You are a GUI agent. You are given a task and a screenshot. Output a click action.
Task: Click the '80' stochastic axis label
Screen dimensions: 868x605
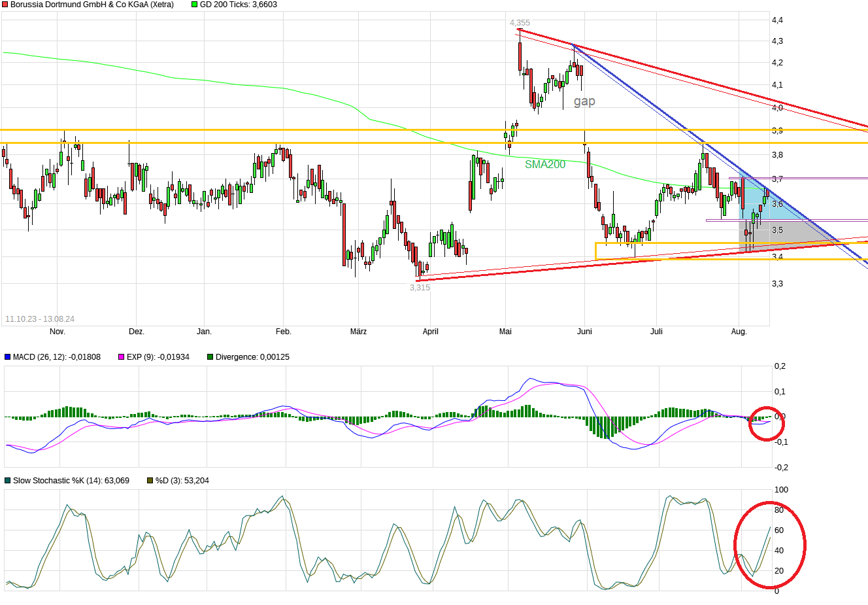779,510
